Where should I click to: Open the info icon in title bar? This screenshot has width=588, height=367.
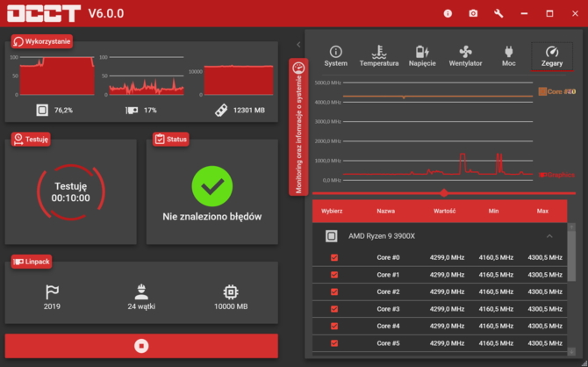[448, 13]
